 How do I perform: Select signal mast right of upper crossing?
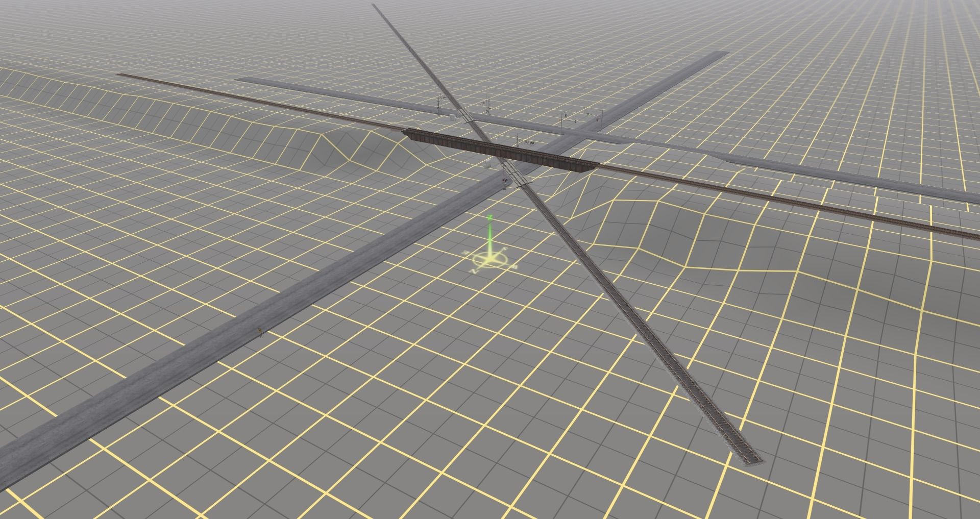point(488,105)
